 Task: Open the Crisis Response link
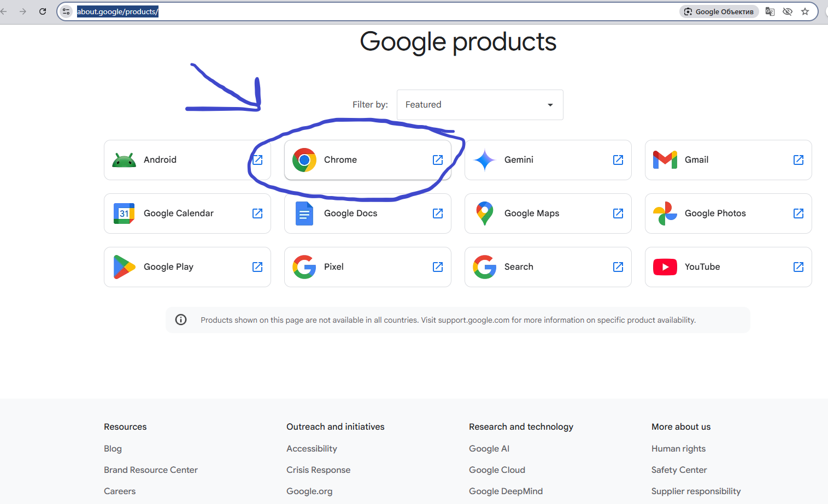[319, 470]
